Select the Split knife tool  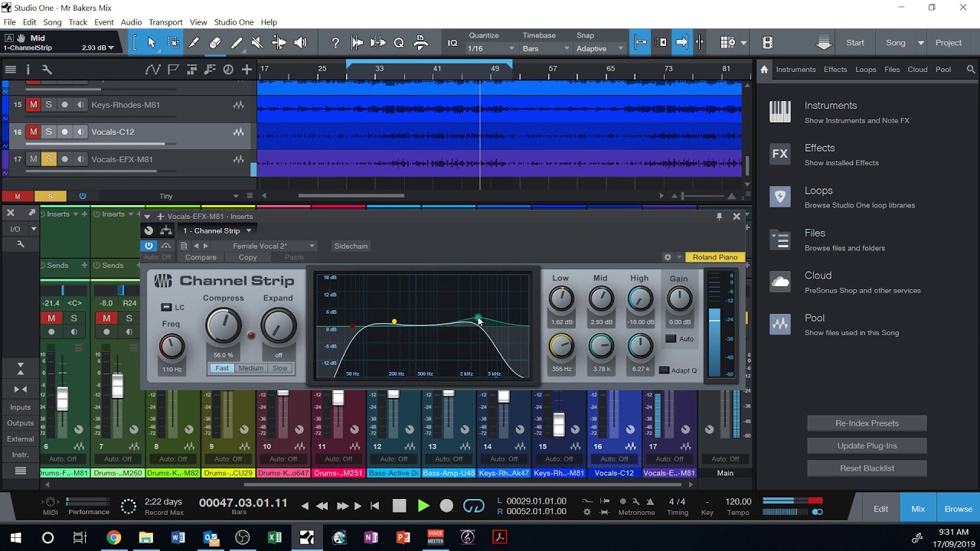click(x=194, y=43)
